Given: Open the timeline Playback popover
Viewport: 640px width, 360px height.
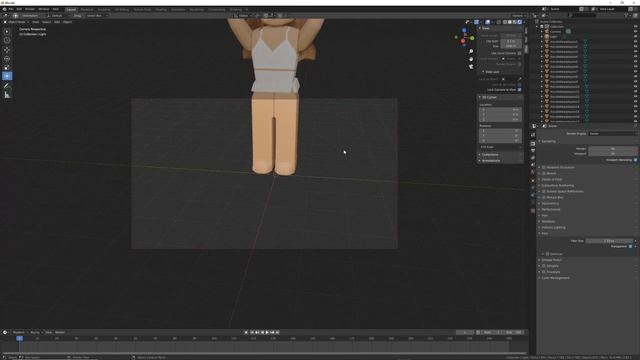Looking at the screenshot, I should (20, 332).
